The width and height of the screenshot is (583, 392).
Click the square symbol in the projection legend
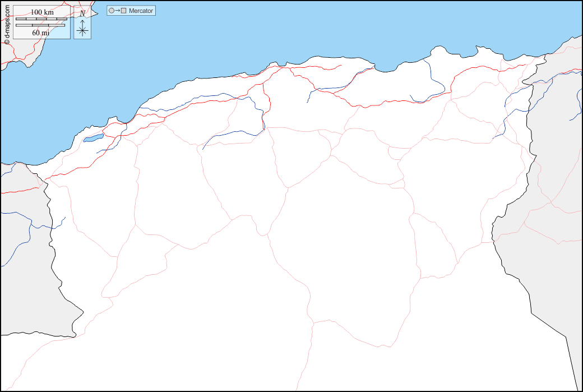tap(123, 11)
